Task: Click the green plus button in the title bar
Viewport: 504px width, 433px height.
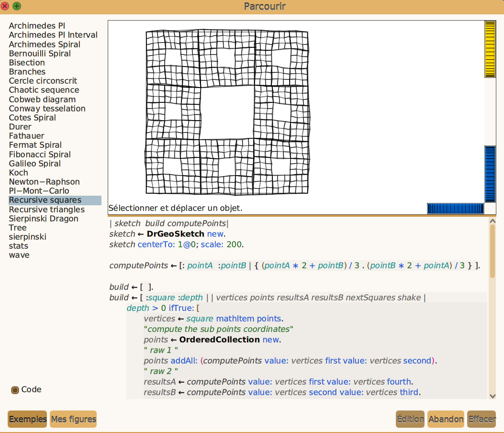Action: (x=17, y=6)
